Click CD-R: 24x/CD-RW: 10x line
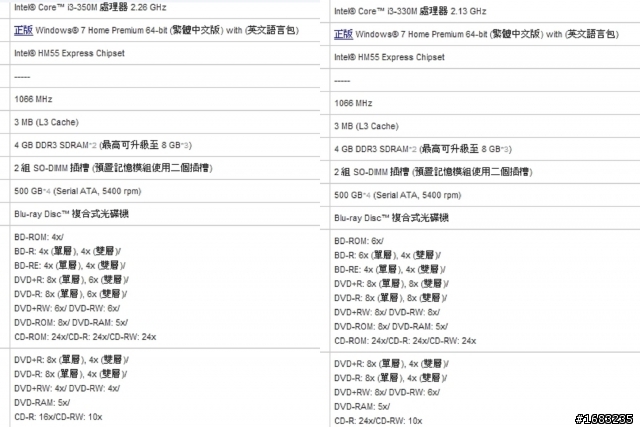The width and height of the screenshot is (640, 427). click(x=378, y=421)
